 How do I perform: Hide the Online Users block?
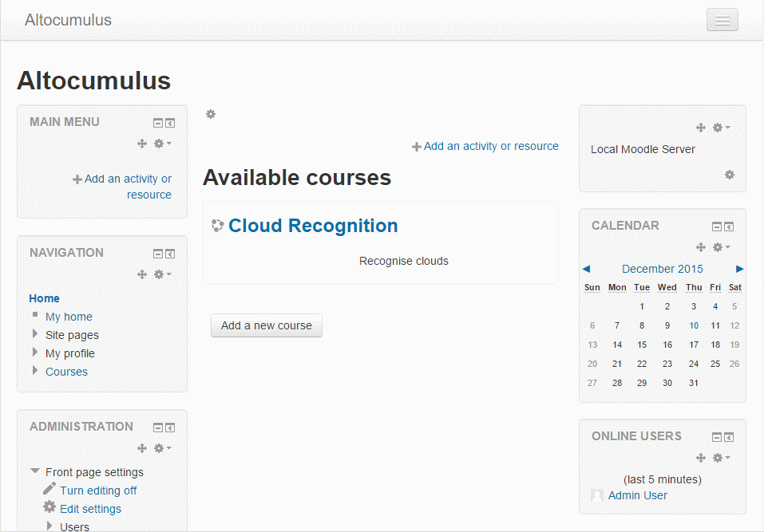coord(717,437)
